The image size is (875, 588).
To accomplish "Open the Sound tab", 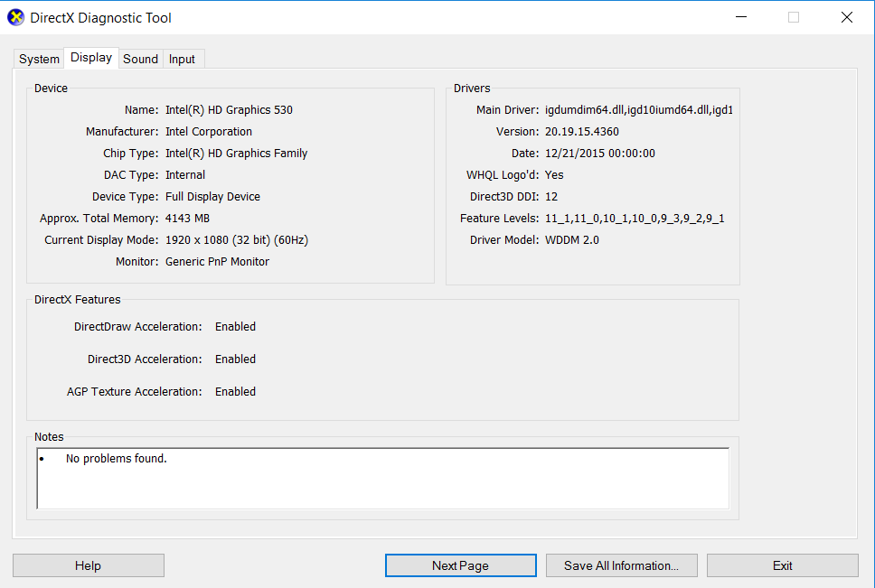I will tap(141, 59).
